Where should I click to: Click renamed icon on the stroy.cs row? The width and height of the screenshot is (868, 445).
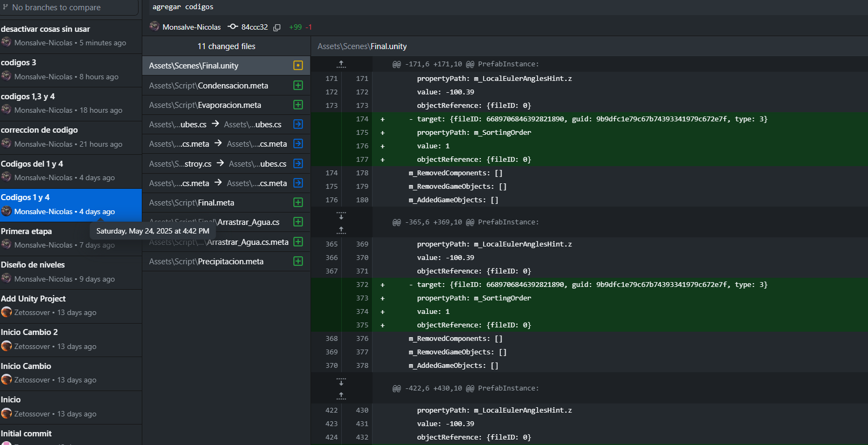(x=298, y=163)
